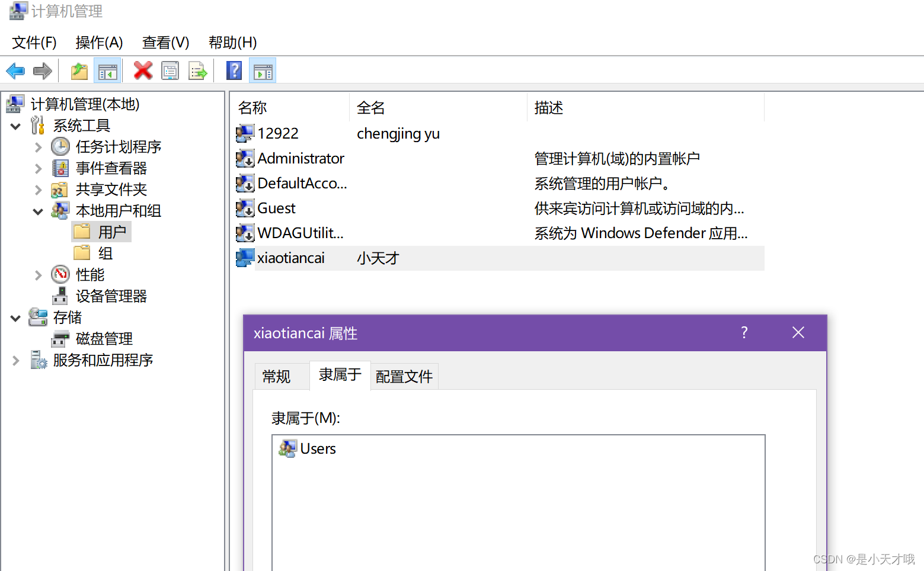Open 设备管理器 in the sidebar
Viewport: 924px width, 571px height.
tap(111, 296)
